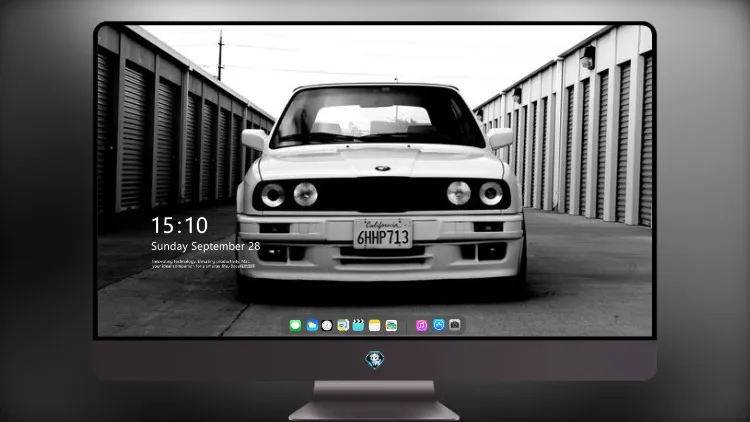The image size is (750, 422).
Task: Open the yellow Notes app icon
Action: click(x=375, y=325)
